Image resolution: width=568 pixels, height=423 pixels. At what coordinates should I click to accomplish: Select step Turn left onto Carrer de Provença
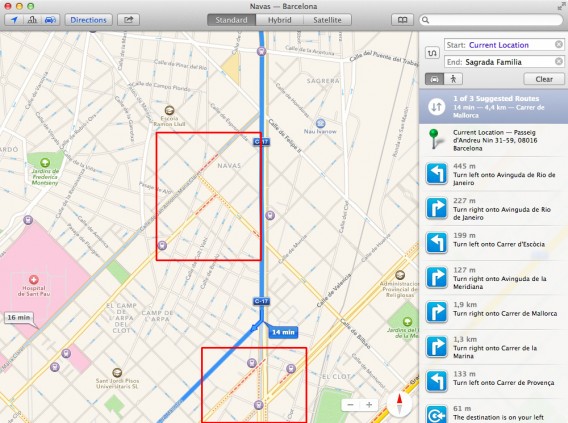coord(493,381)
